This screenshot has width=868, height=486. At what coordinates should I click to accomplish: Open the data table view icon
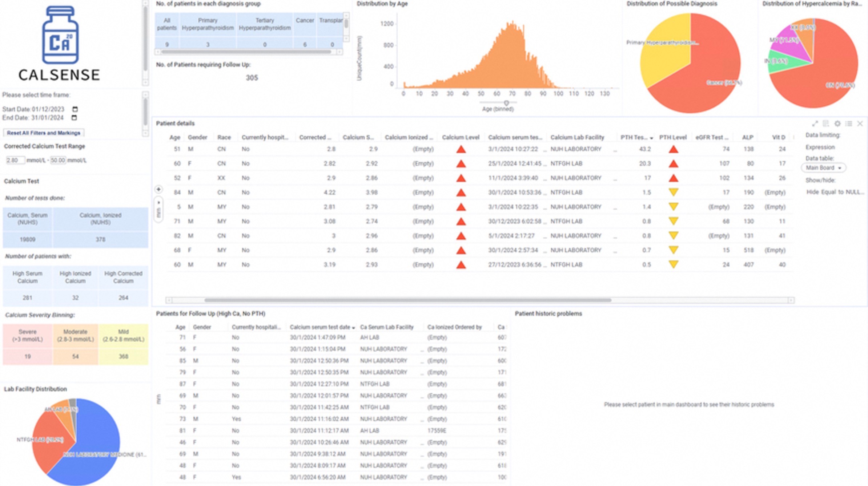826,124
